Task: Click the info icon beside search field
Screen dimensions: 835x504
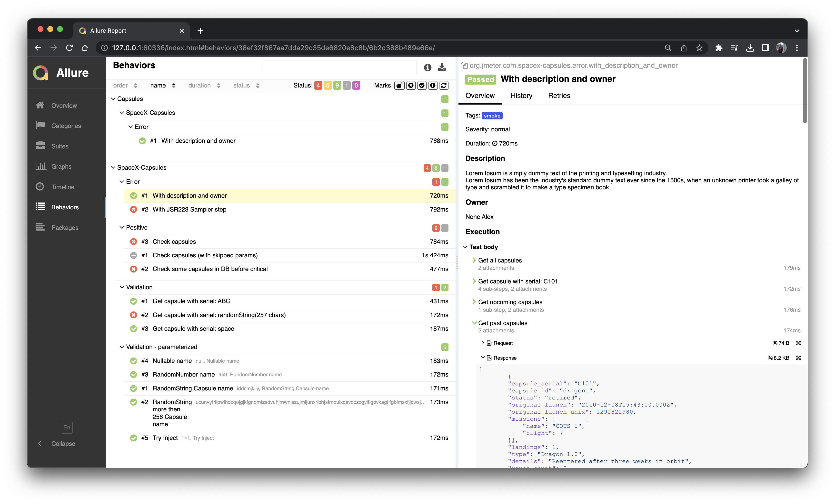Action: [x=427, y=68]
